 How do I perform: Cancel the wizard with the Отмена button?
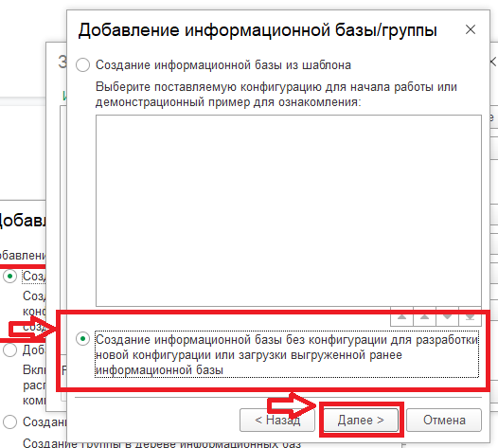pyautogui.click(x=444, y=420)
